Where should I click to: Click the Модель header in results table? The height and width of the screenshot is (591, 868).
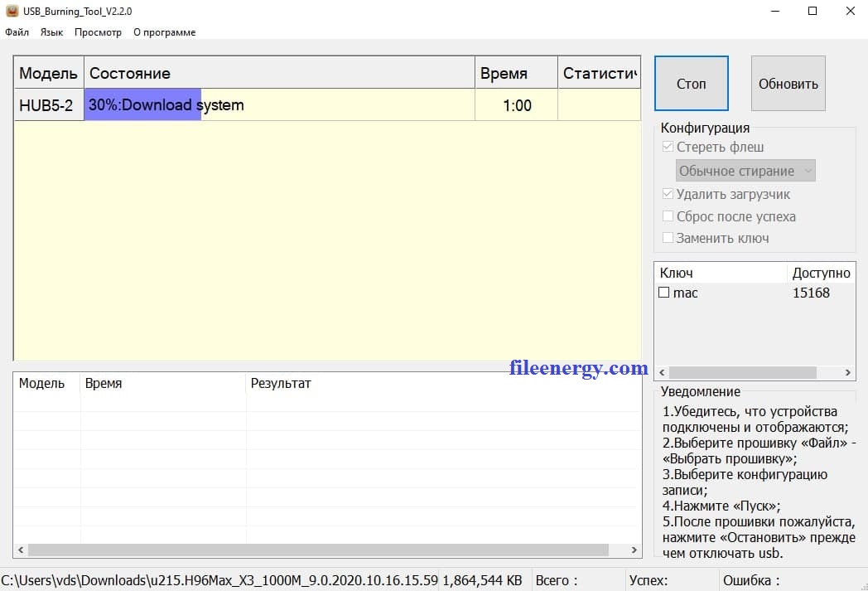pyautogui.click(x=47, y=383)
